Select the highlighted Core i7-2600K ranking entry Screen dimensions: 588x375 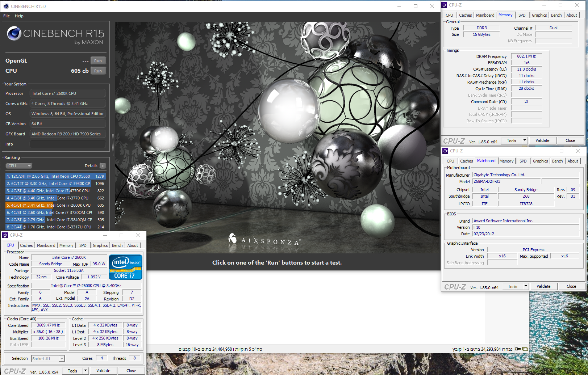pos(55,205)
